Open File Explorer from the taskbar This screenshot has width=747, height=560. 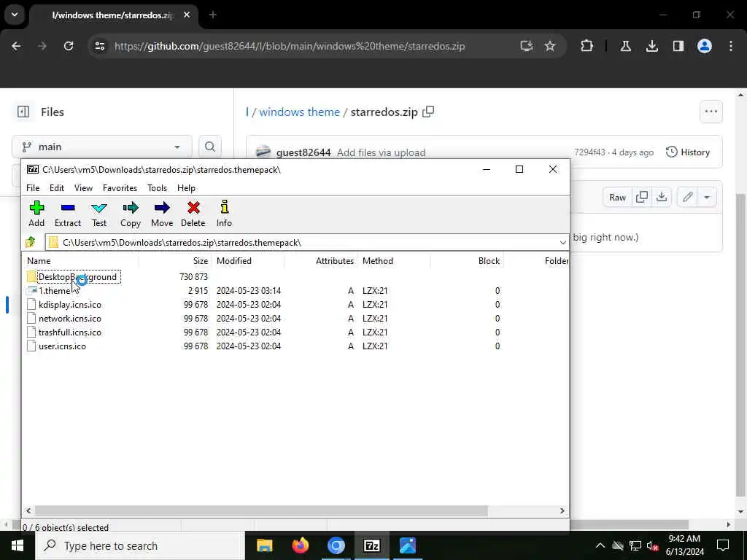(x=264, y=545)
